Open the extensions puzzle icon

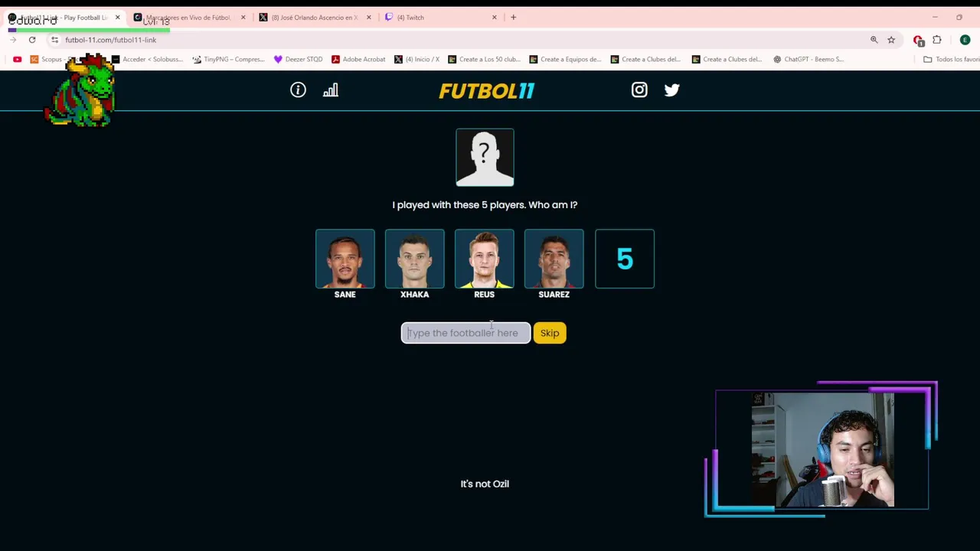[937, 40]
